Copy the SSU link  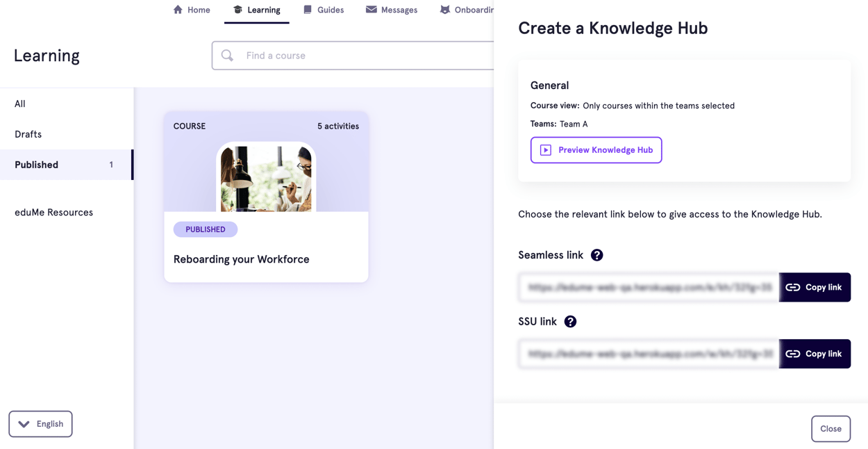815,354
